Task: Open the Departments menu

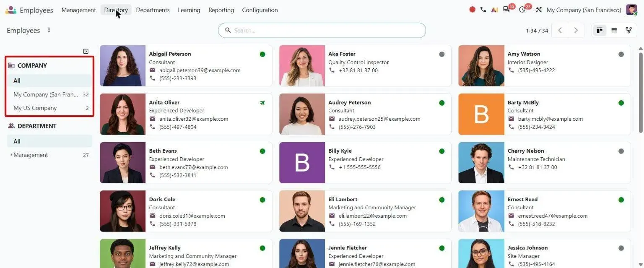Action: point(153,10)
